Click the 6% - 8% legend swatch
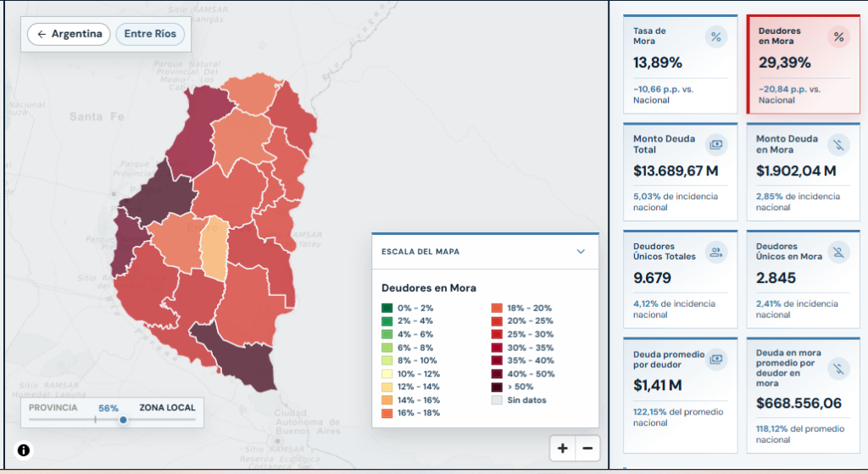 [x=387, y=348]
